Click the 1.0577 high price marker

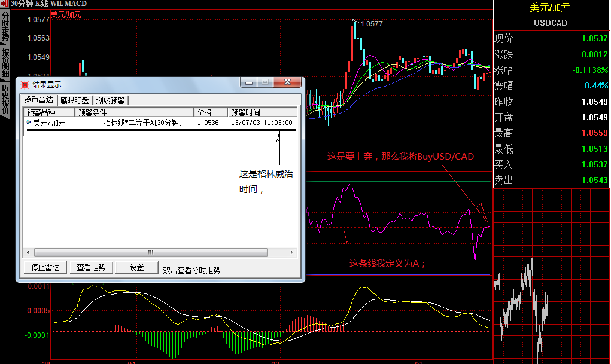click(372, 24)
